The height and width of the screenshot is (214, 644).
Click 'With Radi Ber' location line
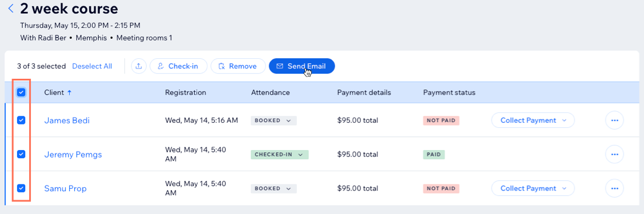pos(96,38)
